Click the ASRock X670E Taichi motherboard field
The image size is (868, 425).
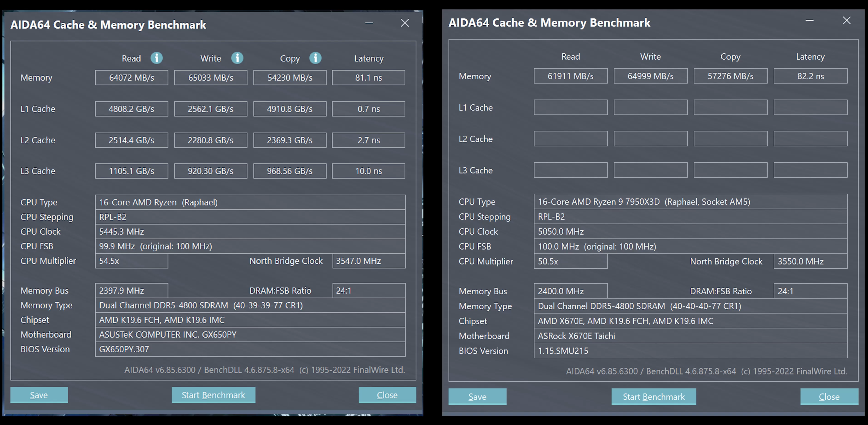690,336
